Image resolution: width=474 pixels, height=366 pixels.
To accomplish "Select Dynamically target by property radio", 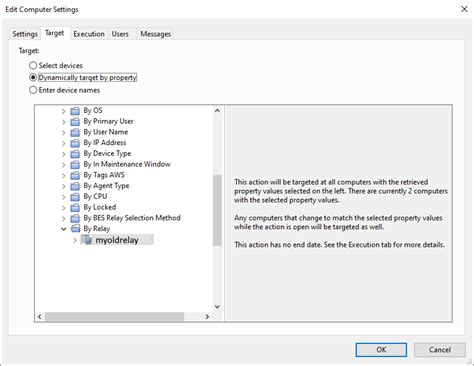I will click(x=33, y=78).
